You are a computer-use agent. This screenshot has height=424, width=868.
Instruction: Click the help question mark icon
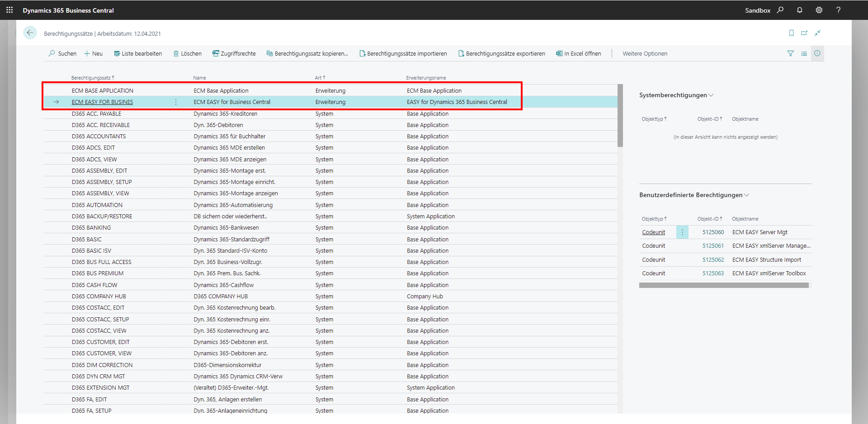pos(838,10)
